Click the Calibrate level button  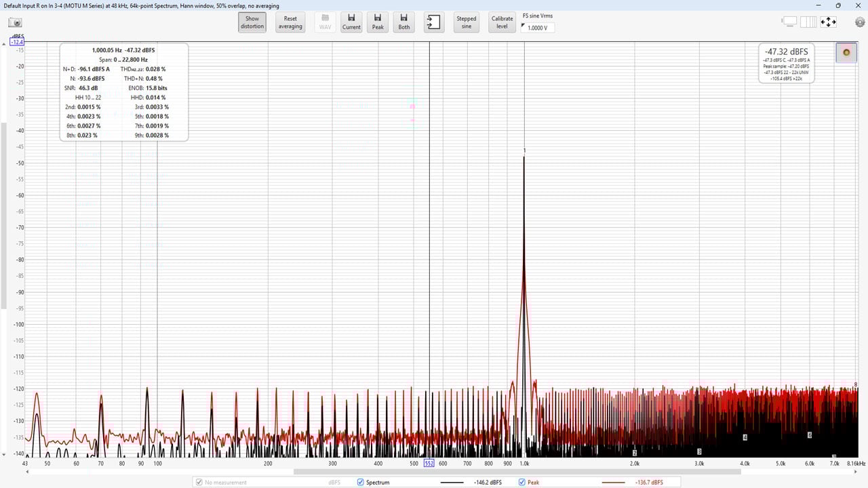502,22
